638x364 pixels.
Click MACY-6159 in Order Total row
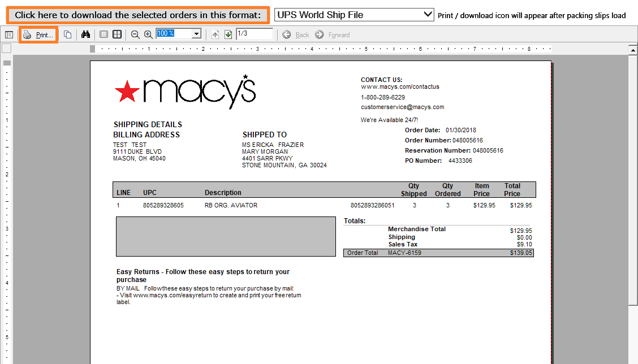404,253
